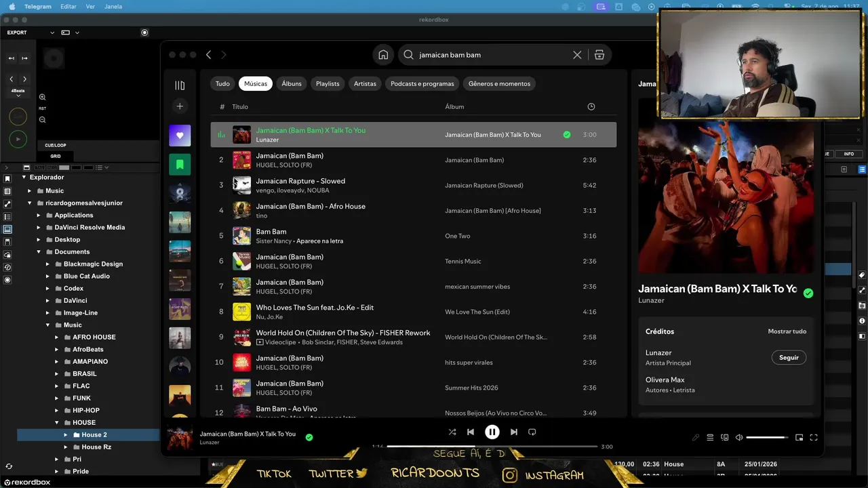Screen dimensions: 868x488
Task: Collapse the Explorador tree
Action: [x=24, y=178]
